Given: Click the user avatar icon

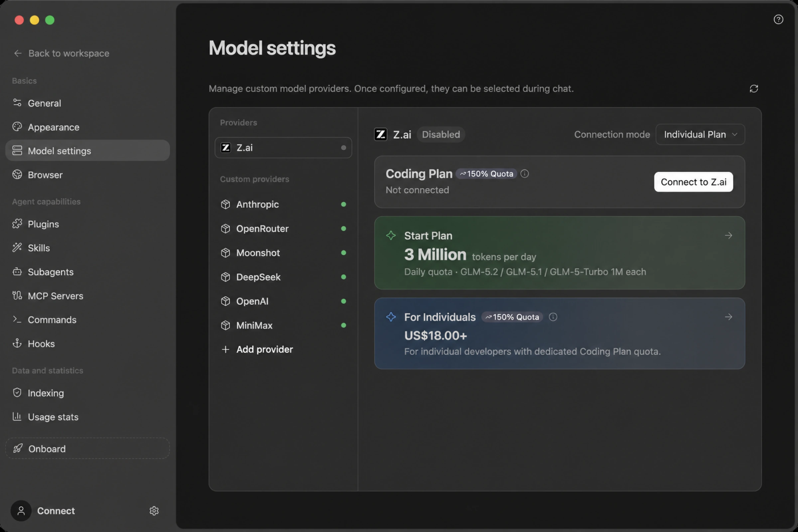Looking at the screenshot, I should 21,511.
